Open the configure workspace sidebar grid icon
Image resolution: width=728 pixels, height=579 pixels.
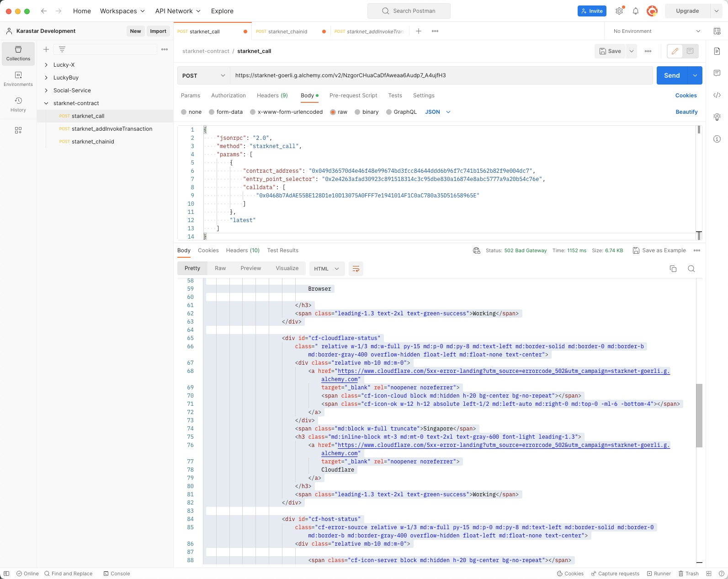point(18,130)
